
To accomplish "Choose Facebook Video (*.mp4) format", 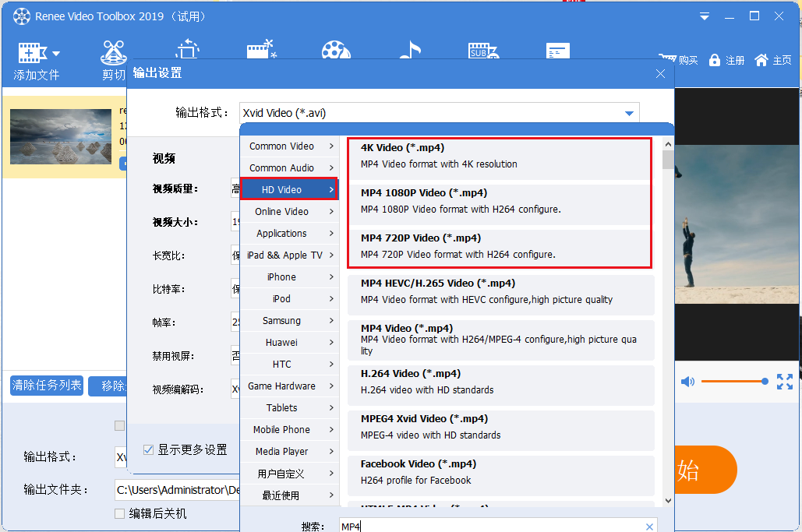I will tap(500, 475).
